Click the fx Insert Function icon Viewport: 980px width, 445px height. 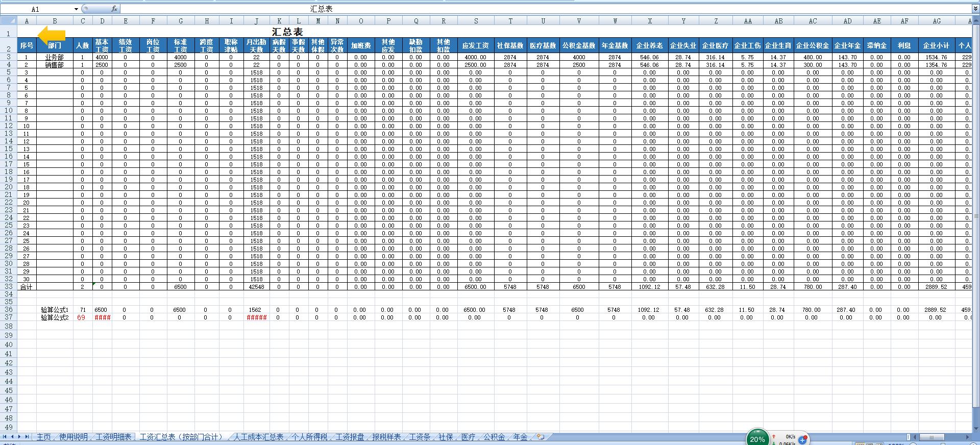[x=114, y=9]
